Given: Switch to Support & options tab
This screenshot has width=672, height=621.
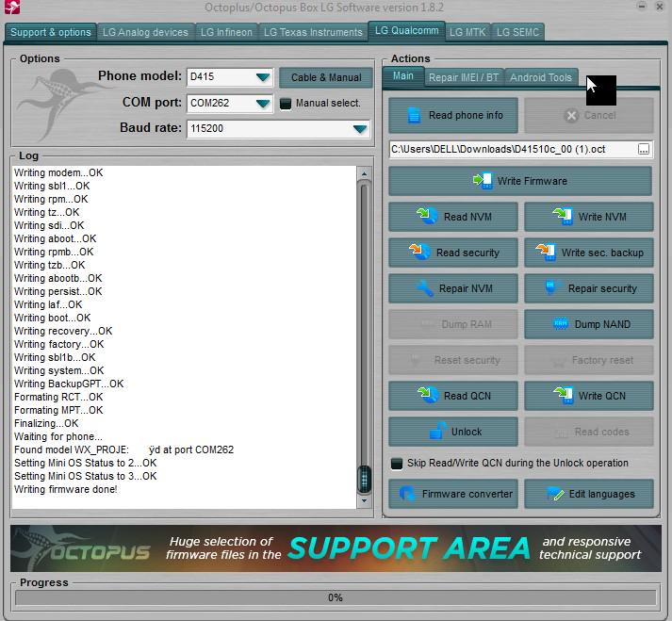Looking at the screenshot, I should [51, 32].
